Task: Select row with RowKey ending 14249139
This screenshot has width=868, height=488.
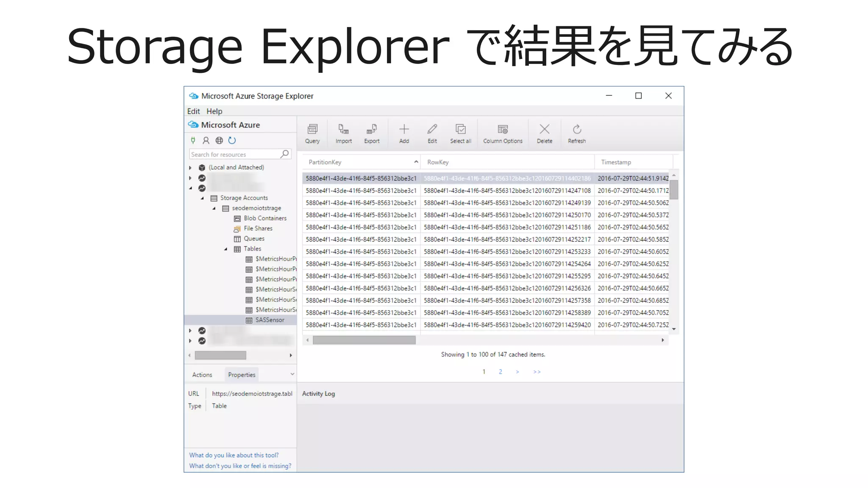Action: point(486,203)
